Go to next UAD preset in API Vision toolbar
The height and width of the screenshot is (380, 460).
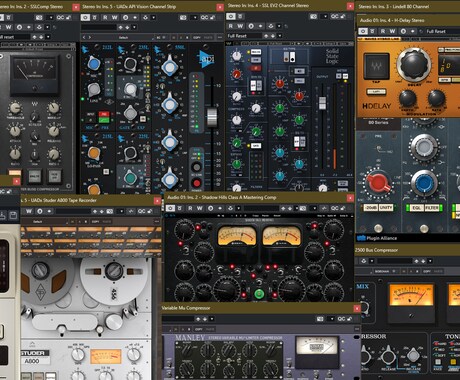(x=90, y=37)
